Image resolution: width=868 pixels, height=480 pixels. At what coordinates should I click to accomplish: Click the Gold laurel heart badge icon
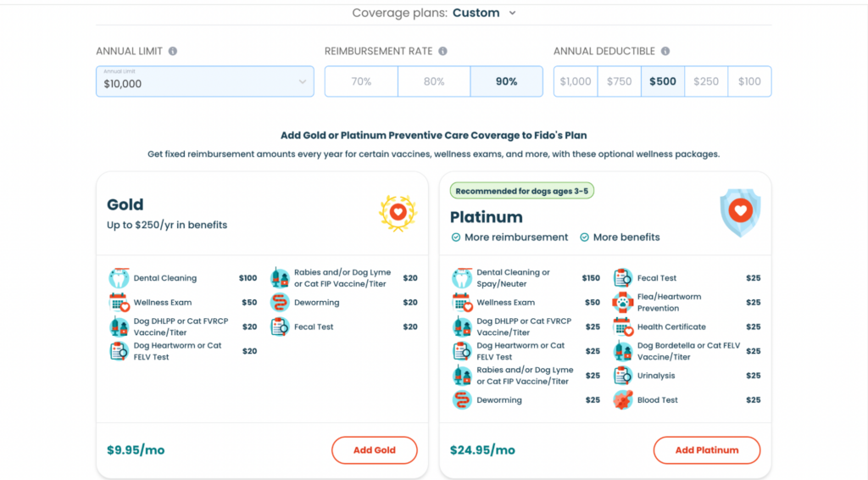[398, 213]
